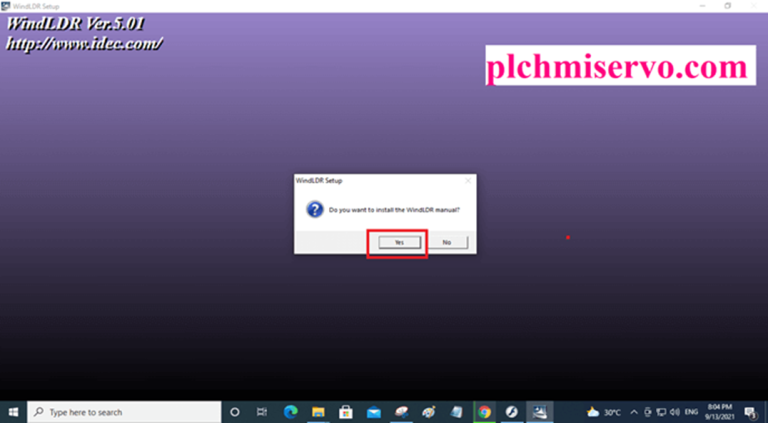The height and width of the screenshot is (423, 768).
Task: Close the WindLDR Setup dialog box
Action: click(x=467, y=181)
